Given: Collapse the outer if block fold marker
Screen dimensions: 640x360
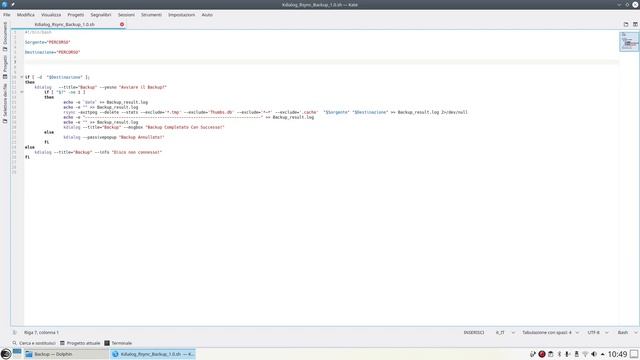Looking at the screenshot, I should point(22,77).
